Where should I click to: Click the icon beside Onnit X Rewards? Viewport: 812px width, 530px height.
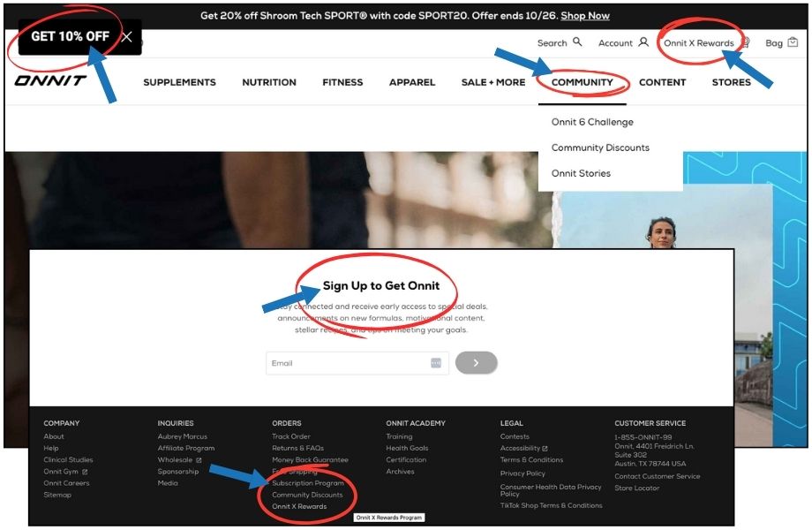pyautogui.click(x=744, y=42)
